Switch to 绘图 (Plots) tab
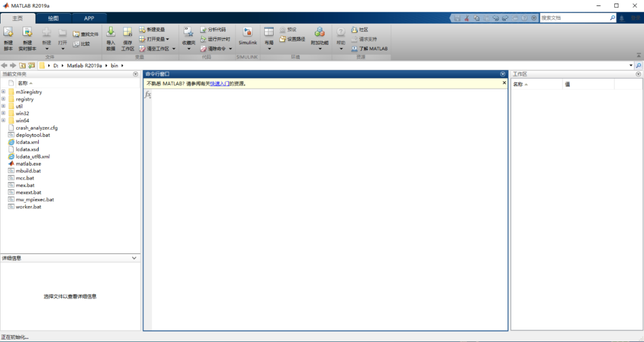 [x=54, y=18]
